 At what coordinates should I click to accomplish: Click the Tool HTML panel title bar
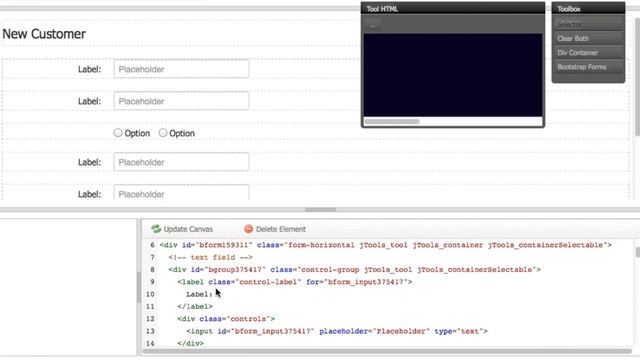453,9
